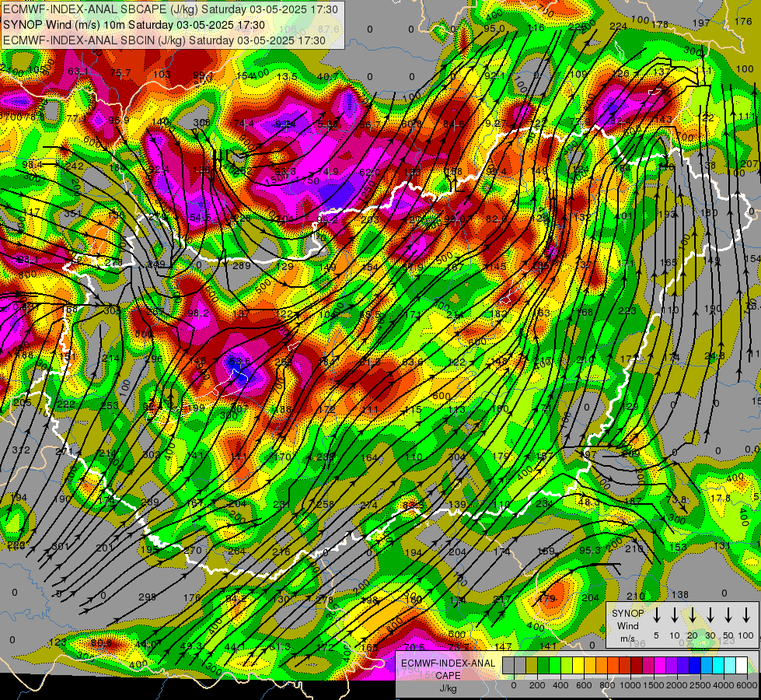Click the 1000 tick label on colorbar
Viewport: 761px width, 700px height.
pos(630,685)
